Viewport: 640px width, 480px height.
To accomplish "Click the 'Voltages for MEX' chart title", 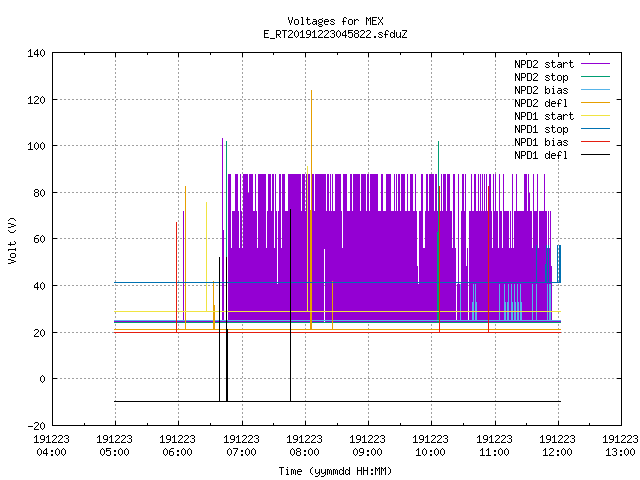I will (335, 21).
